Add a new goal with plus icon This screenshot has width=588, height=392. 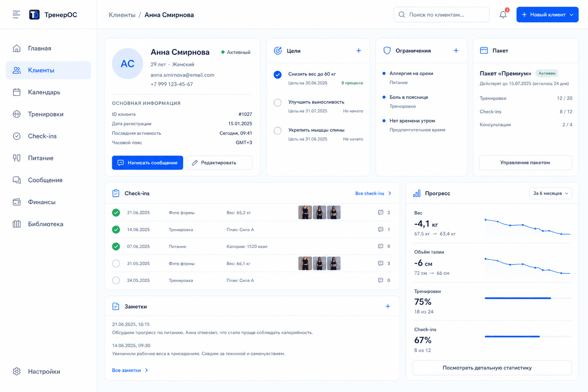[359, 51]
